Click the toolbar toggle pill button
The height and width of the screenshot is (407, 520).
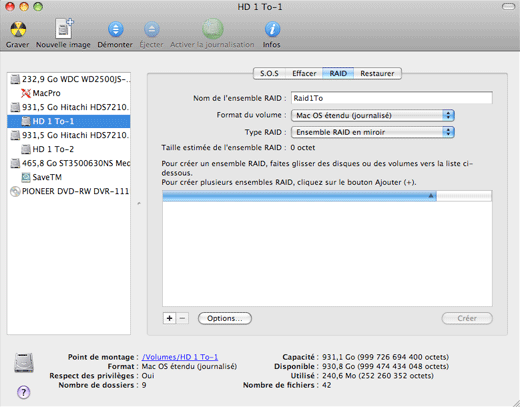[508, 7]
